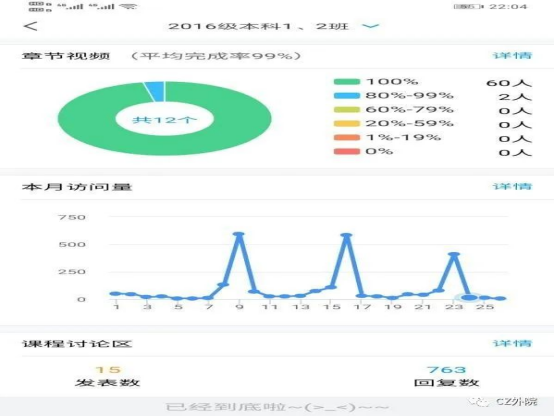
Task: Select the red 0% legend swatch
Action: click(347, 151)
